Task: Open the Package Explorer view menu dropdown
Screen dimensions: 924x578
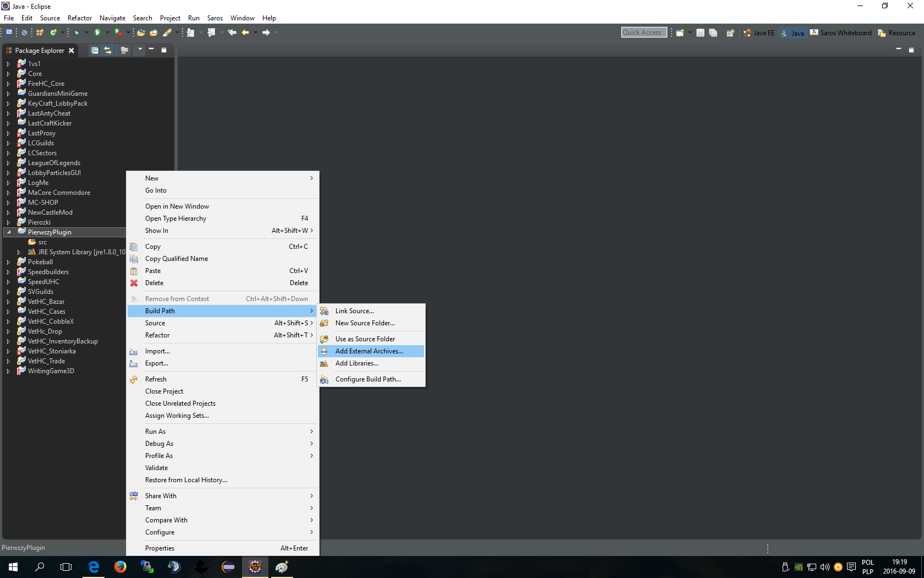Action: [x=140, y=50]
